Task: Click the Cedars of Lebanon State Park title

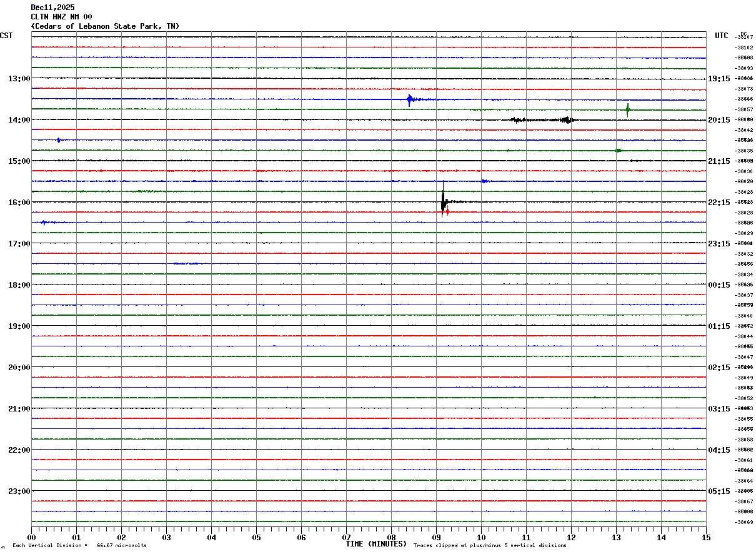Action: point(105,26)
